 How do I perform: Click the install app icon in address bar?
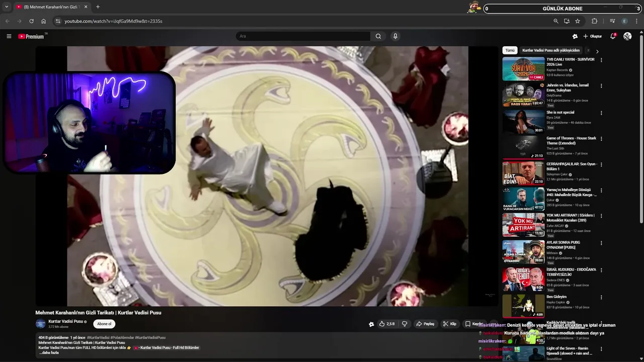click(567, 21)
